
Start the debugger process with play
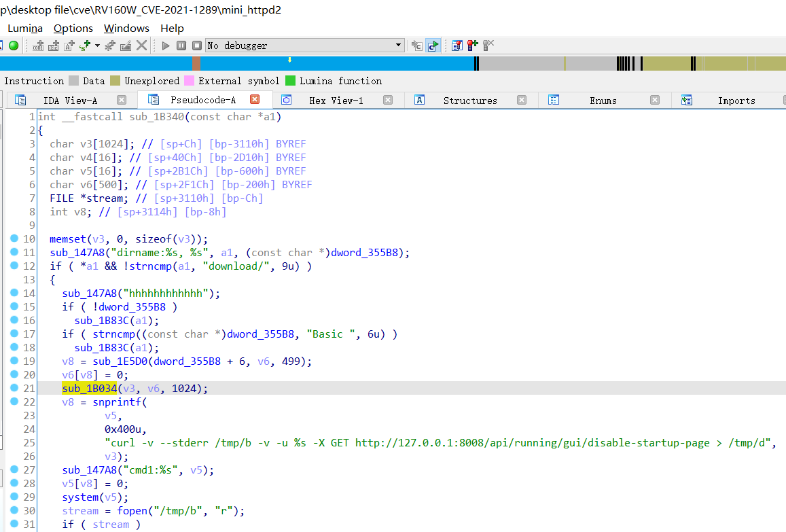pos(166,46)
